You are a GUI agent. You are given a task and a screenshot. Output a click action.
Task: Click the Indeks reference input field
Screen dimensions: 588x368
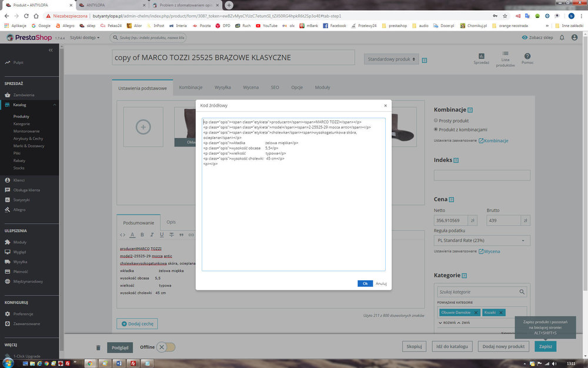pyautogui.click(x=482, y=175)
